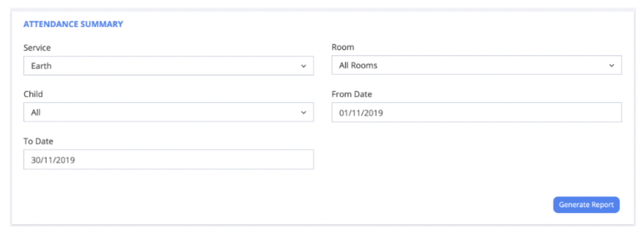Click the Attendance Summary heading
Image resolution: width=644 pixels, height=233 pixels.
[73, 24]
